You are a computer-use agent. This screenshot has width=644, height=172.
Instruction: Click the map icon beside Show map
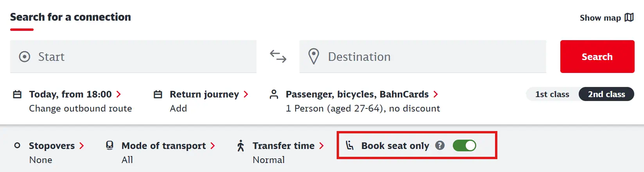tap(629, 18)
